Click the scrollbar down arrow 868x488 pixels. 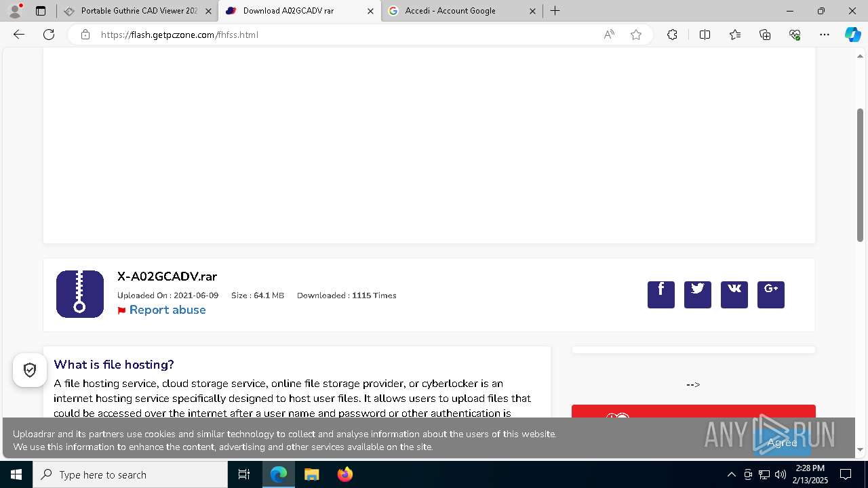pyautogui.click(x=860, y=450)
